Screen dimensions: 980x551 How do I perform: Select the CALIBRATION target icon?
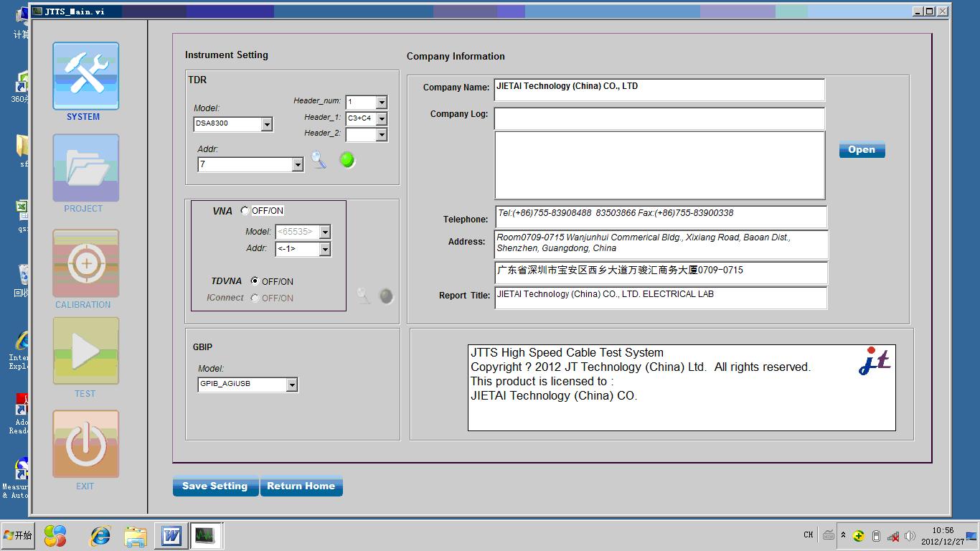pyautogui.click(x=85, y=263)
